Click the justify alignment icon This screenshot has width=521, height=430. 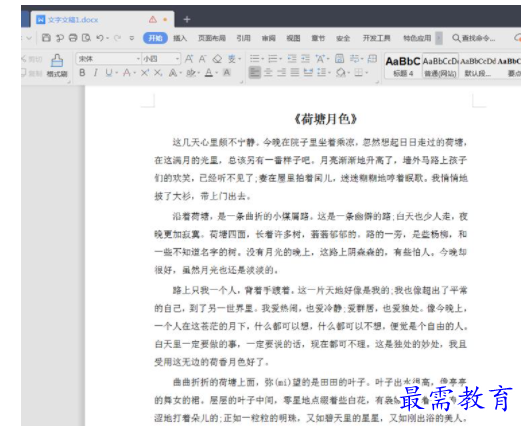[x=295, y=72]
